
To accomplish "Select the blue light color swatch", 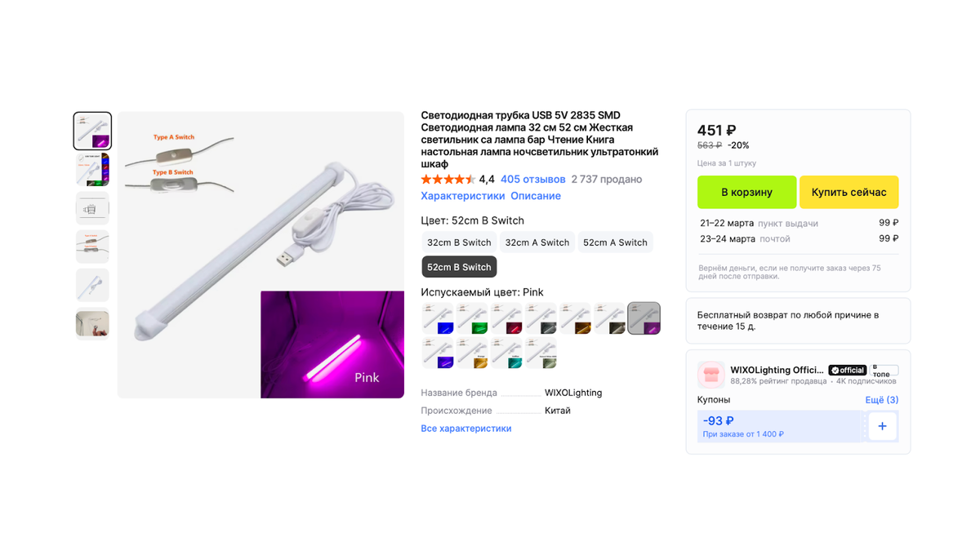I will [x=438, y=318].
